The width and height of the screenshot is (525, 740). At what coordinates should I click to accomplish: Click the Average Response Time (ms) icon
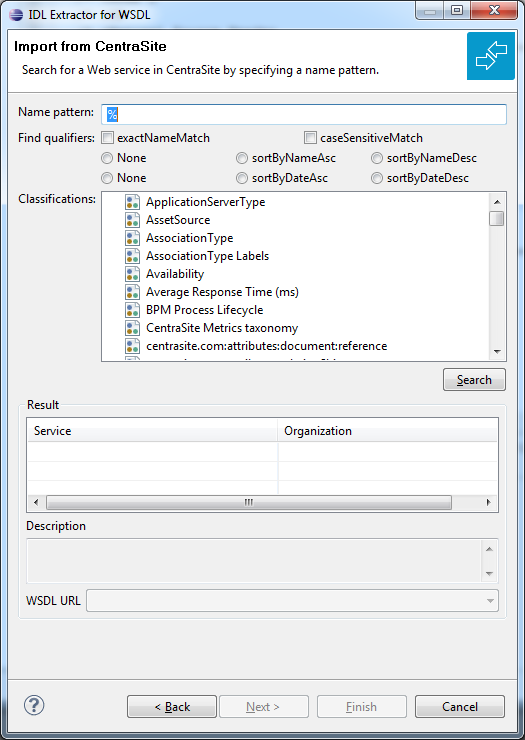[x=132, y=292]
